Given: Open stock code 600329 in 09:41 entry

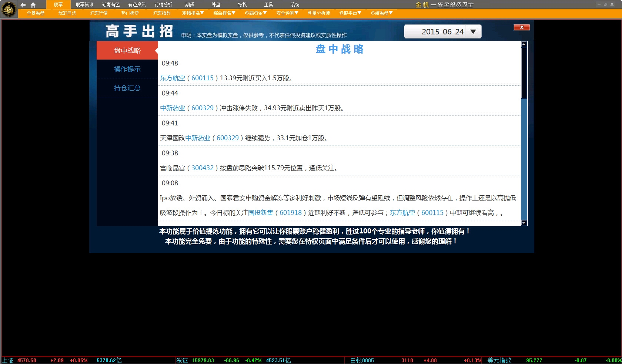Looking at the screenshot, I should click(228, 138).
